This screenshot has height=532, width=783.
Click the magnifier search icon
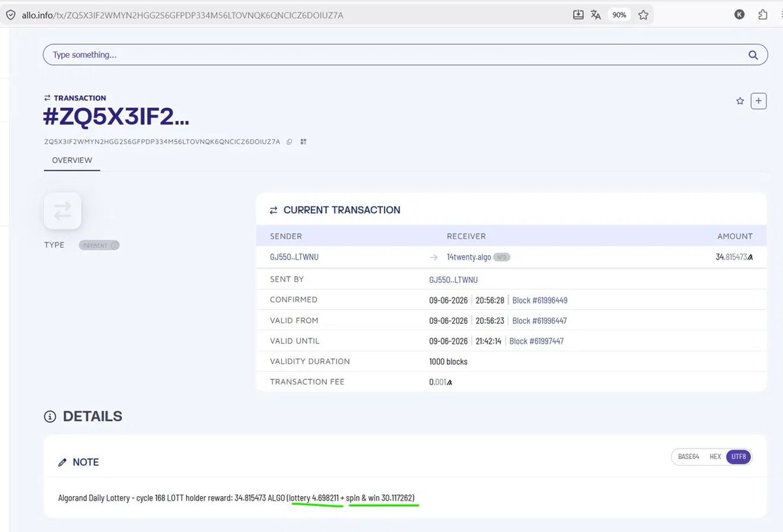pyautogui.click(x=753, y=55)
